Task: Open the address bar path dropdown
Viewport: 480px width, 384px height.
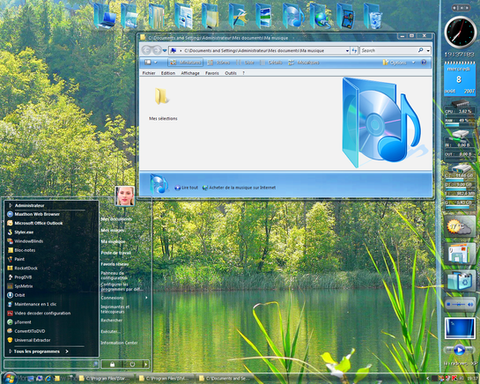Action: (x=347, y=51)
